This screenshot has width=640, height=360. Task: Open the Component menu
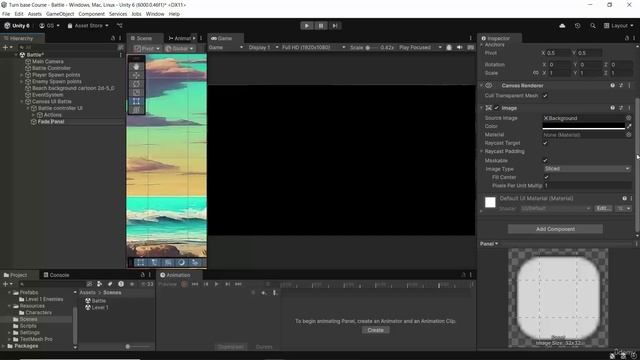point(91,14)
